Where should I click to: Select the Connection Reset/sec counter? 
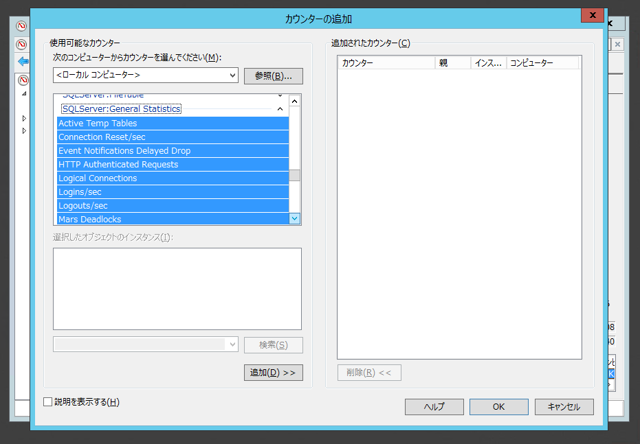(x=173, y=137)
